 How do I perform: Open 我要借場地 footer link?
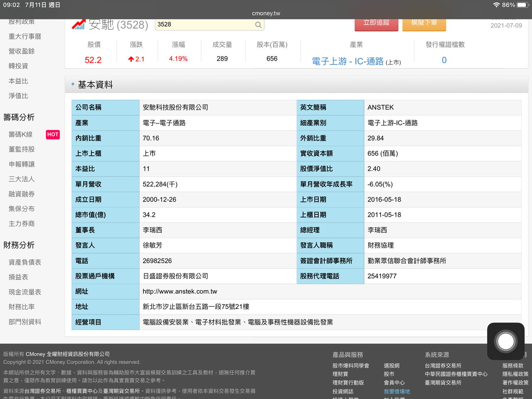pos(397,392)
